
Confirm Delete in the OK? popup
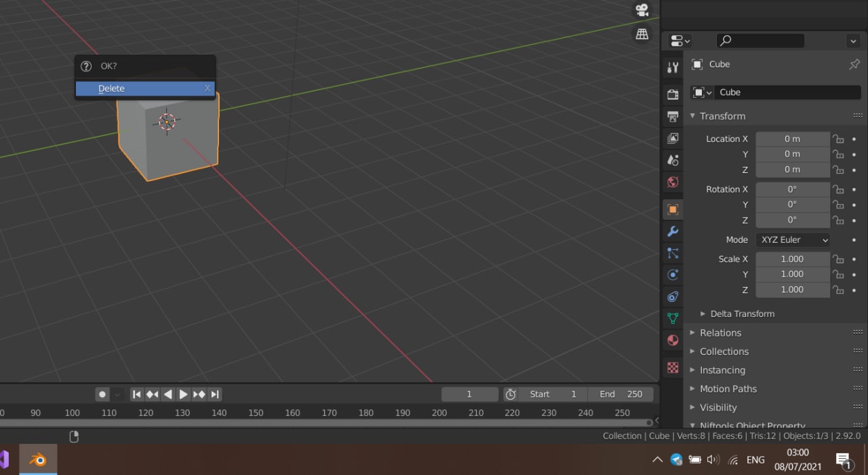(145, 88)
